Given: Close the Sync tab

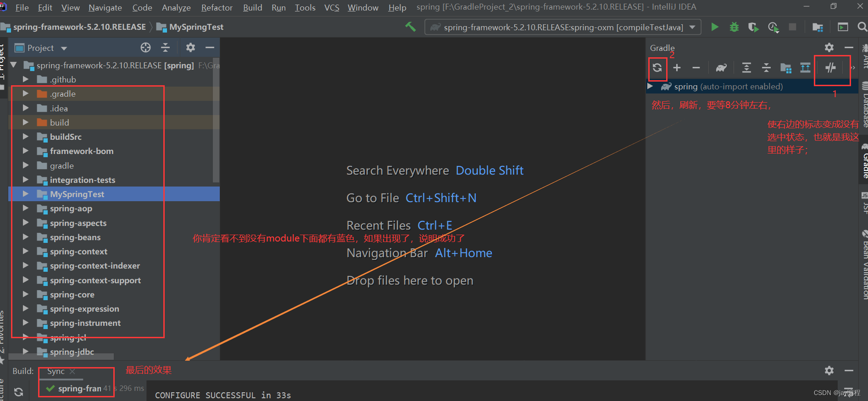Looking at the screenshot, I should click(x=72, y=371).
